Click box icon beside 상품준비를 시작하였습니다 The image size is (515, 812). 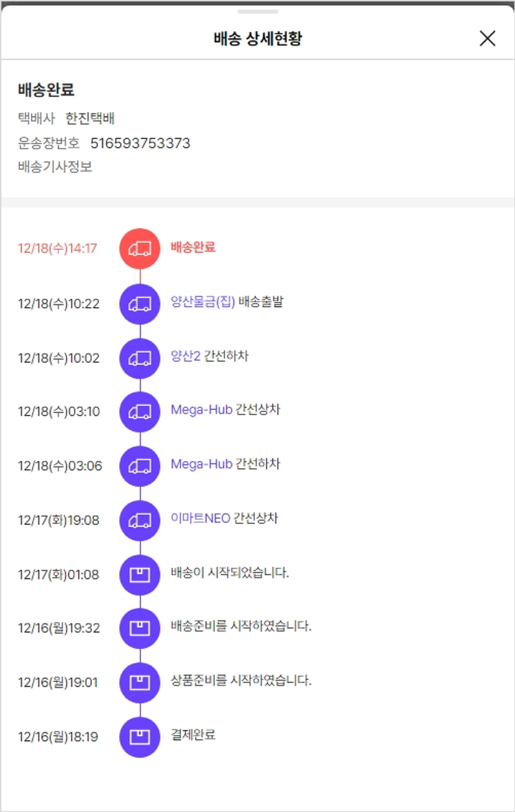pos(140,682)
